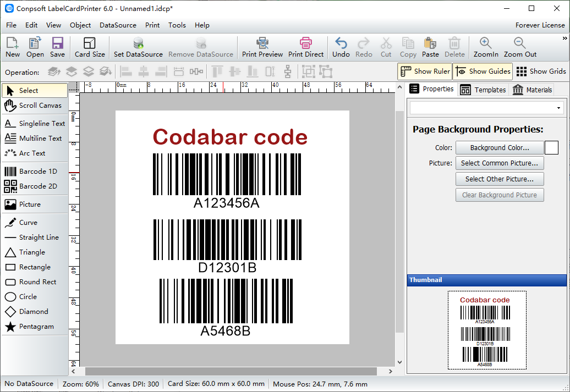Screen dimensions: 570x392
Task: Save the label with the Save icon
Action: [57, 47]
